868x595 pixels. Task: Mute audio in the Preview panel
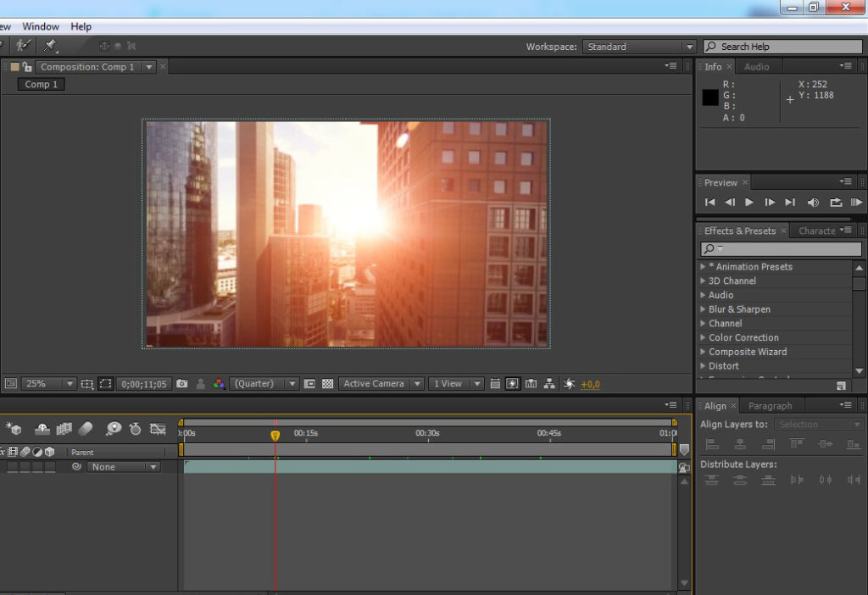click(x=813, y=203)
